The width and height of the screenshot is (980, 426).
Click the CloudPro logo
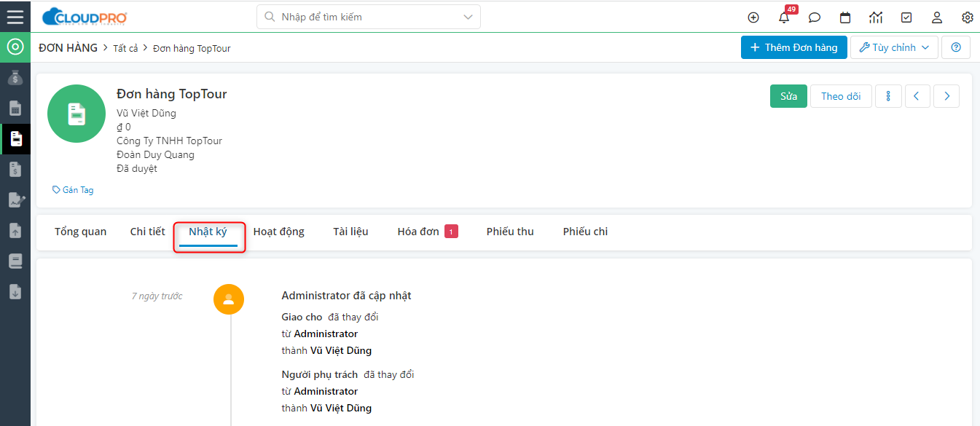tap(85, 16)
